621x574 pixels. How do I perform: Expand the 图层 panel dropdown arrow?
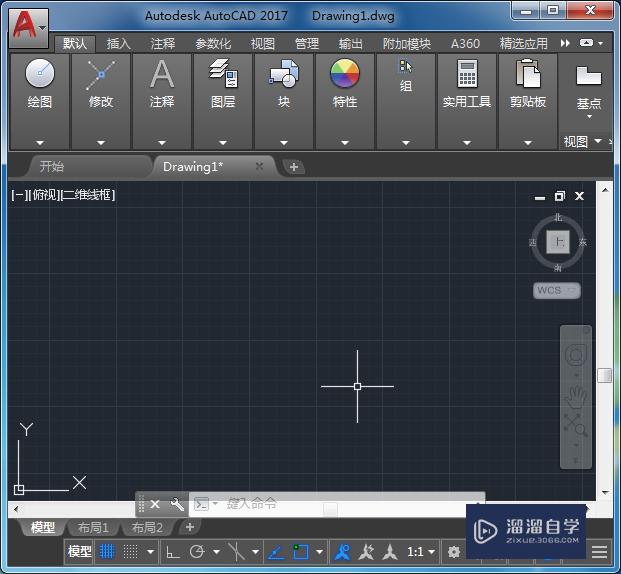[223, 143]
